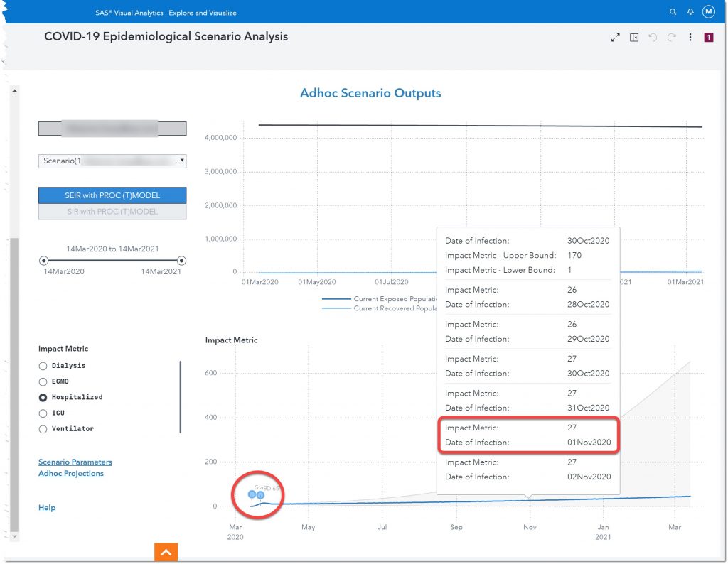Image resolution: width=728 pixels, height=564 pixels.
Task: Open the three-dot more options menu
Action: (x=690, y=38)
